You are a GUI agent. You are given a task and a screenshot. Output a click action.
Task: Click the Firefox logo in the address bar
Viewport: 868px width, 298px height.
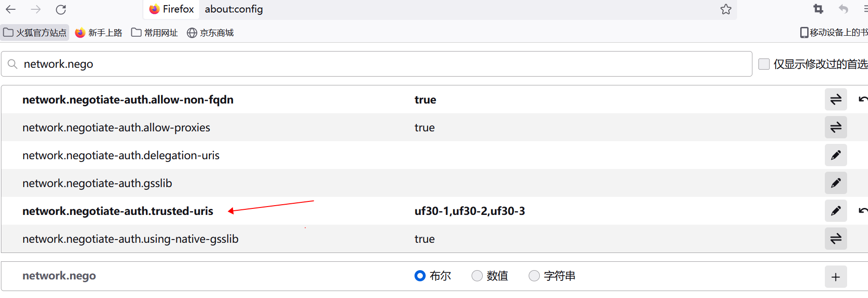155,9
